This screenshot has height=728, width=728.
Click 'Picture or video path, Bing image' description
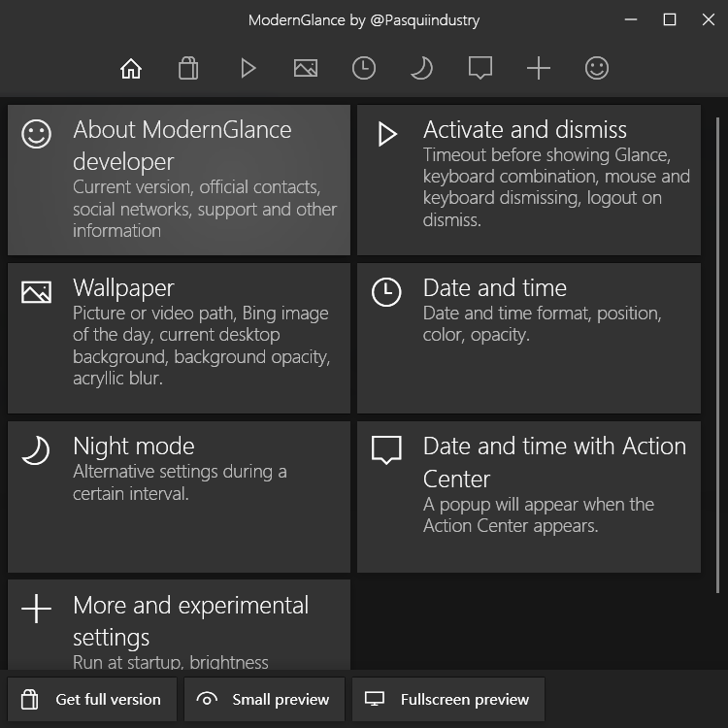[202, 346]
